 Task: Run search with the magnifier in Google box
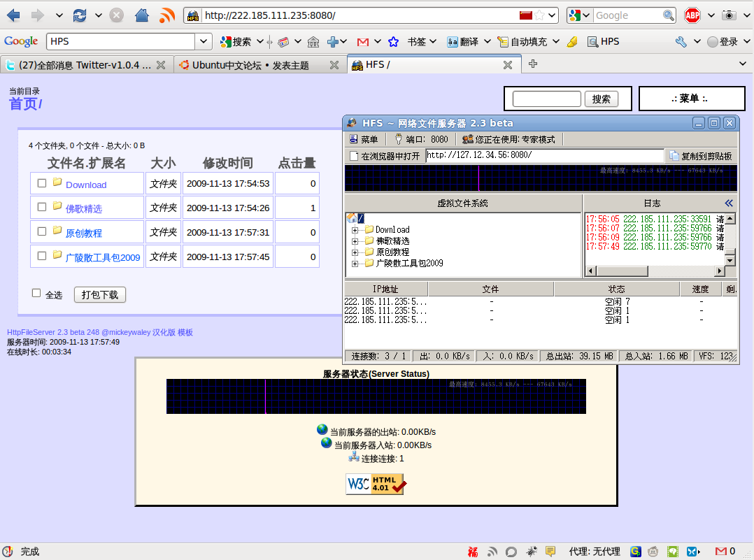point(669,15)
